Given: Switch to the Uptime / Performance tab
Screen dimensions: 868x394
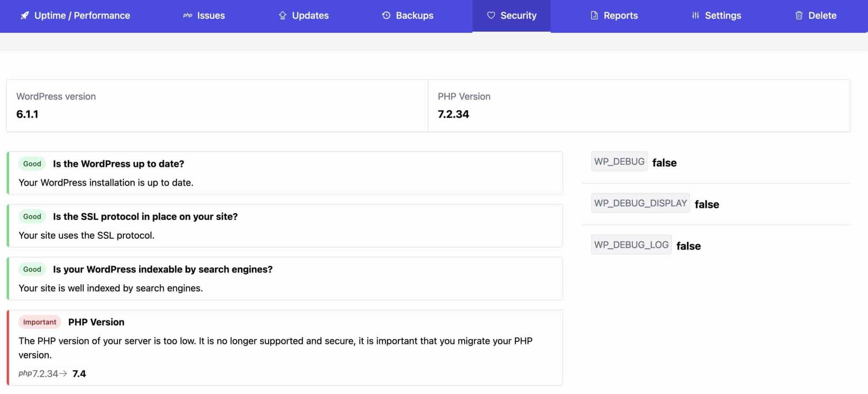Looking at the screenshot, I should tap(75, 15).
